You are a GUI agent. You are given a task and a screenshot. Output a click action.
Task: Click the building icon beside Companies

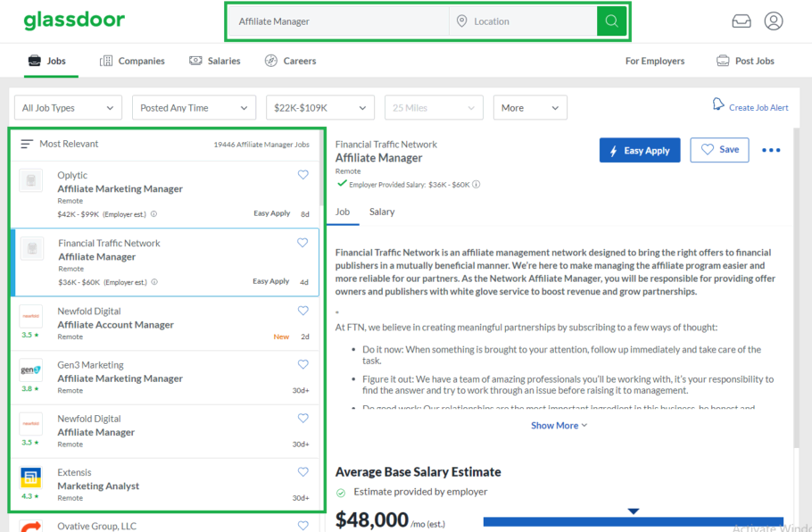tap(105, 61)
